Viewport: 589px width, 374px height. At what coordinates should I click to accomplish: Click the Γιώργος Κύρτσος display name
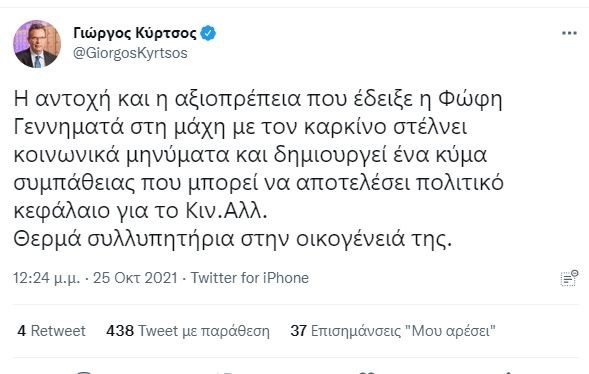[x=135, y=33]
